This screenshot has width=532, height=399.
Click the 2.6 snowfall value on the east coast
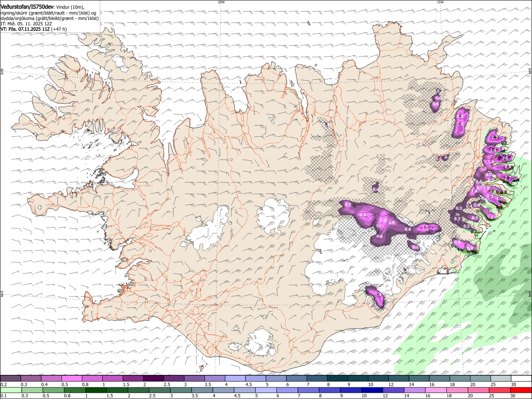coord(507,167)
